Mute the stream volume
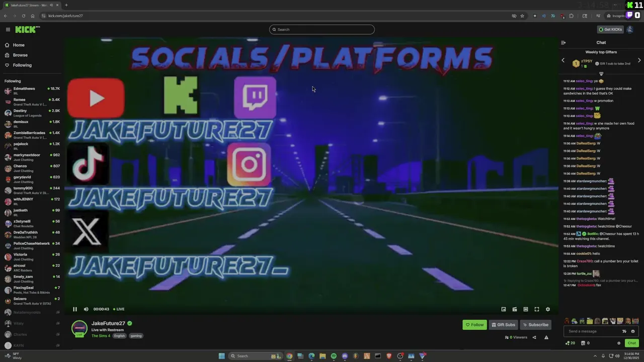 (x=86, y=309)
